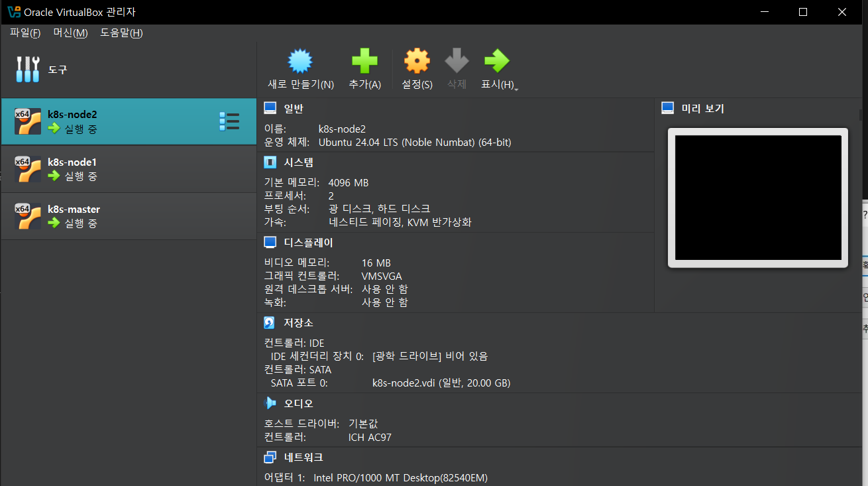Click the 'Ubuntu 24.04 LTS (Noble Numbat) (64-bit)' text

415,142
